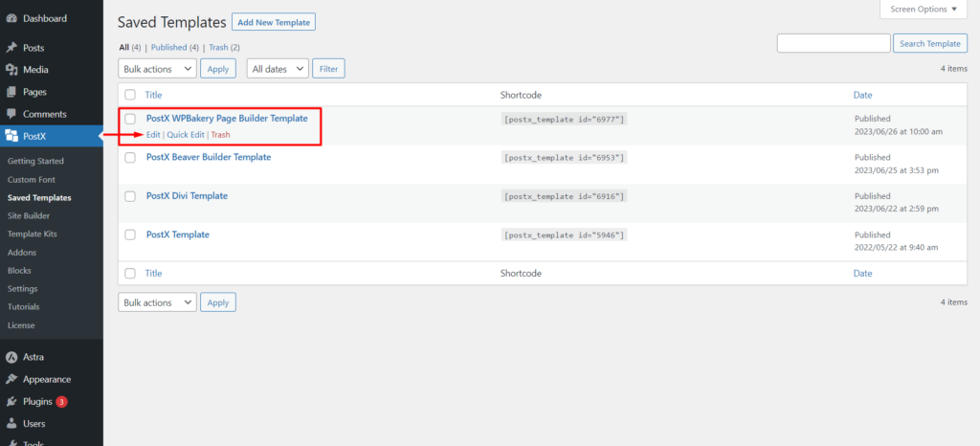Click the Pages stack icon
Viewport: 980px width, 446px height.
[11, 92]
